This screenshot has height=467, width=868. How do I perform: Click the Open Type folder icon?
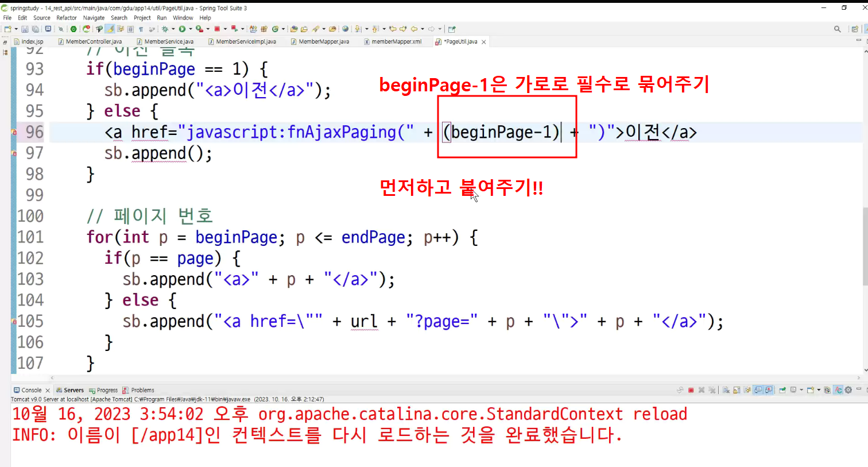(x=293, y=29)
